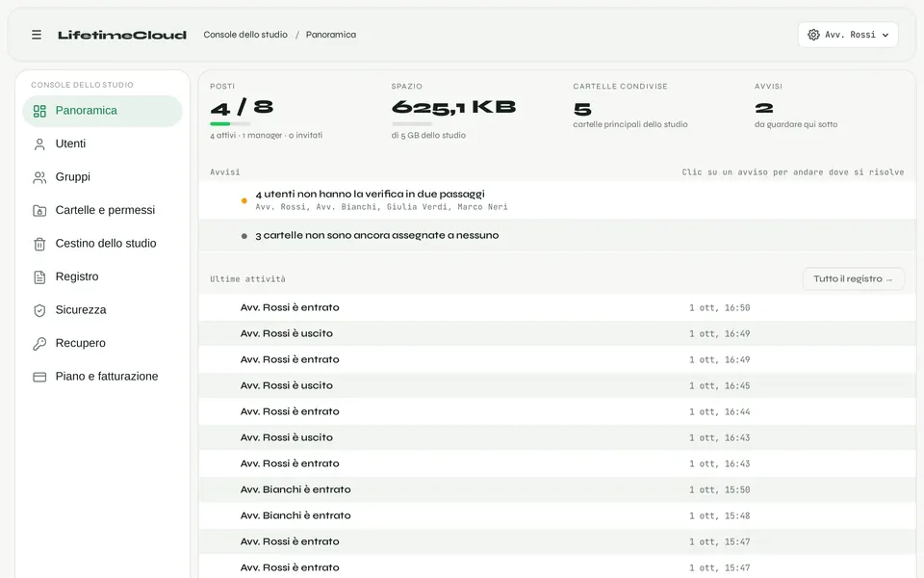Open the unassigned folders warning
This screenshot has height=578, width=924.
557,235
